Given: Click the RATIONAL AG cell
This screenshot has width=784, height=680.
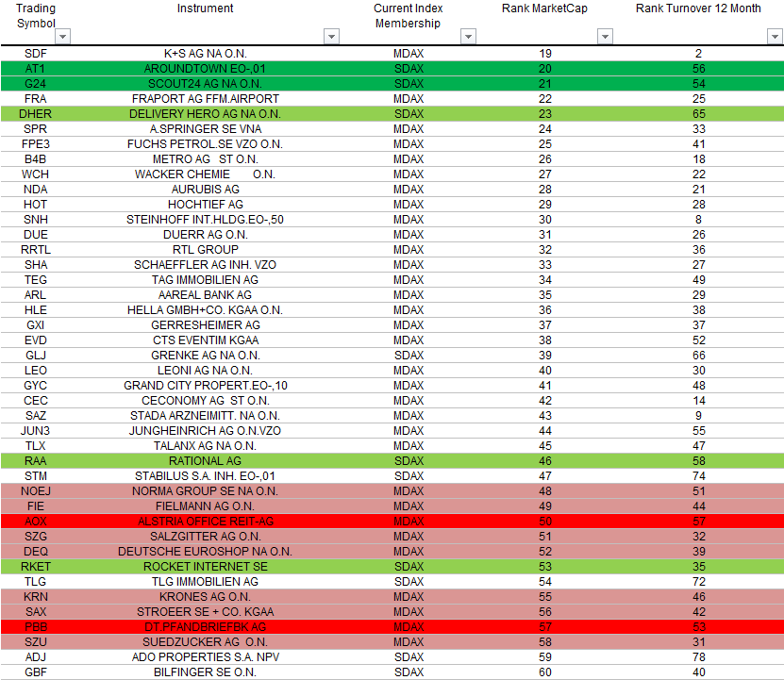Looking at the screenshot, I should (x=205, y=460).
